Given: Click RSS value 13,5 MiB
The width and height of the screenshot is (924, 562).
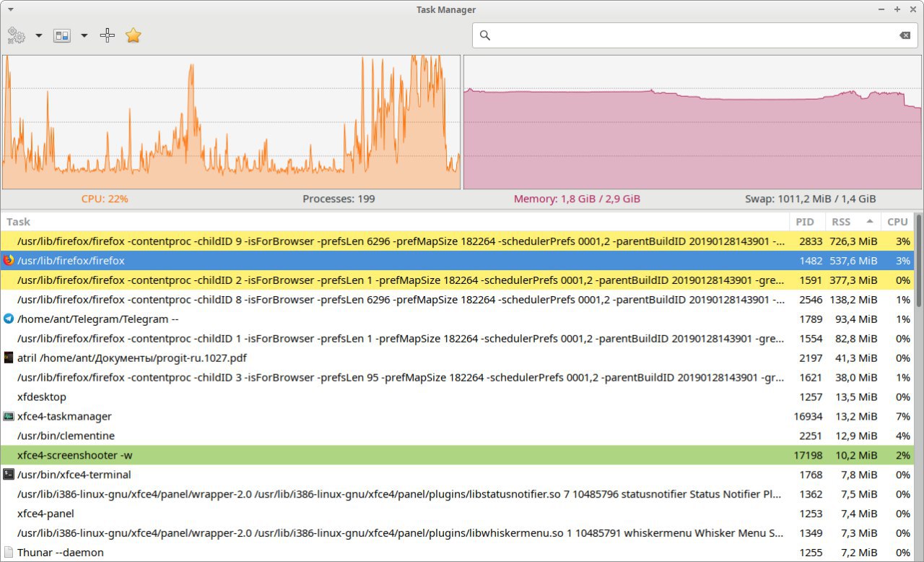Looking at the screenshot, I should point(857,397).
